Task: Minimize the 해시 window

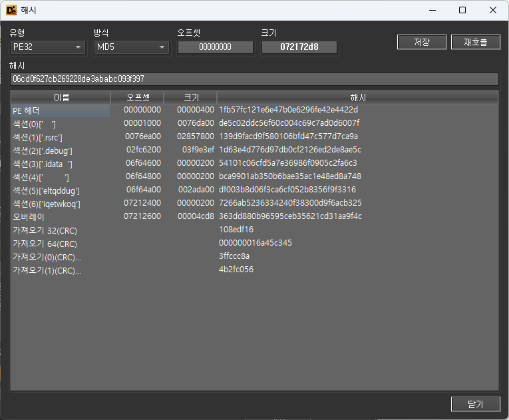Action: 432,10
